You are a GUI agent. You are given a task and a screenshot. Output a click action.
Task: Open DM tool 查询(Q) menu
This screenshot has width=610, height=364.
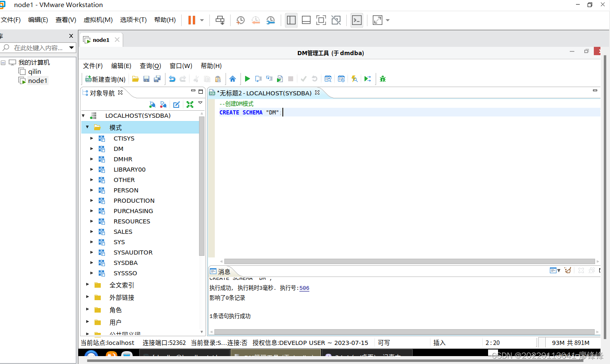tap(151, 66)
